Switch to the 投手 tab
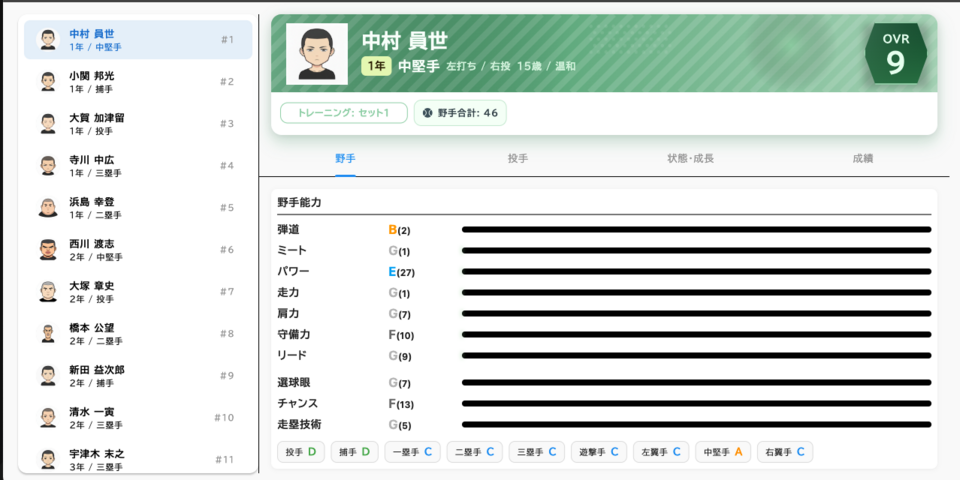Viewport: 960px width, 480px height. [517, 159]
